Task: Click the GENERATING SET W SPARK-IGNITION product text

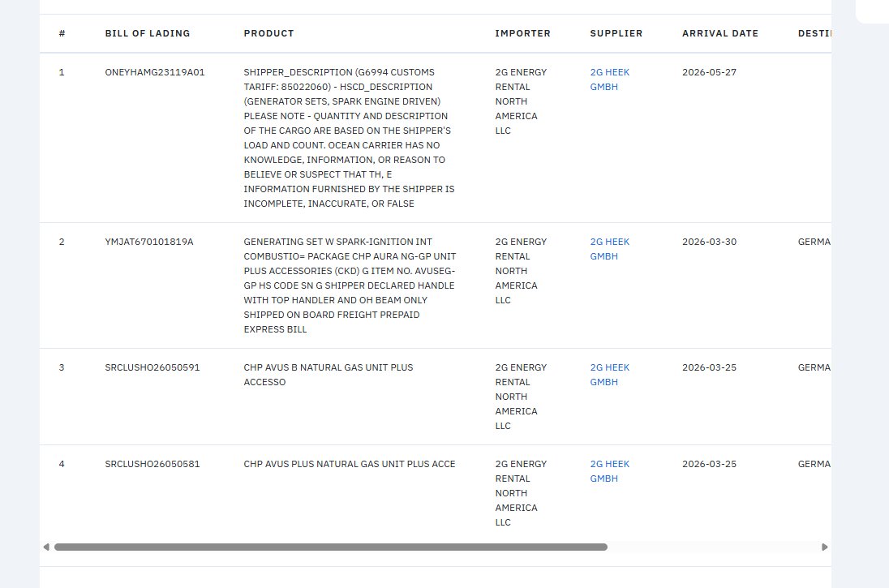Action: point(350,285)
